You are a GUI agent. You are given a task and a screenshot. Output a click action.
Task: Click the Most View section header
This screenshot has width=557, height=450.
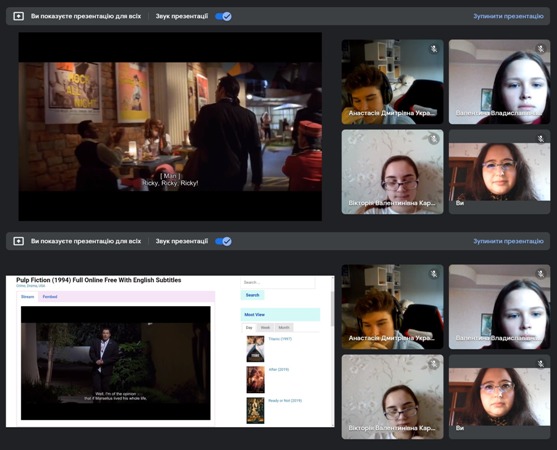pos(280,315)
